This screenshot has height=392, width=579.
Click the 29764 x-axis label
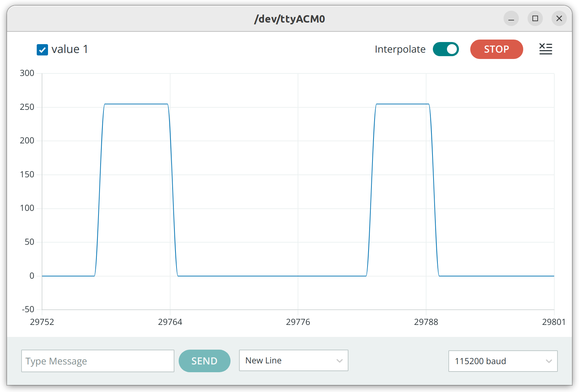pos(170,322)
